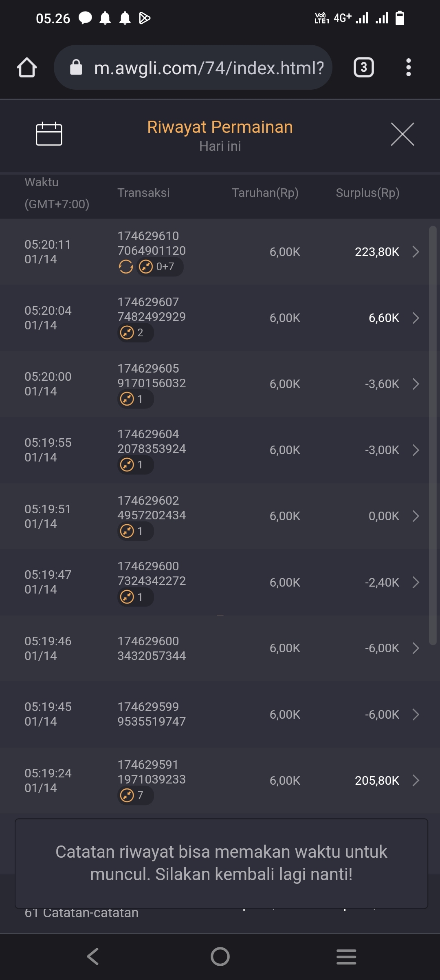Image resolution: width=440 pixels, height=980 pixels.
Task: Expand details of the 6,60K surplus row
Action: coord(416,318)
